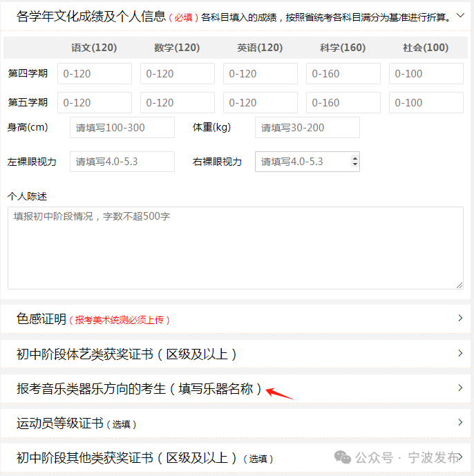Expand the 运动员等级证书 section
Viewport: 474px width, 476px height.
click(460, 423)
